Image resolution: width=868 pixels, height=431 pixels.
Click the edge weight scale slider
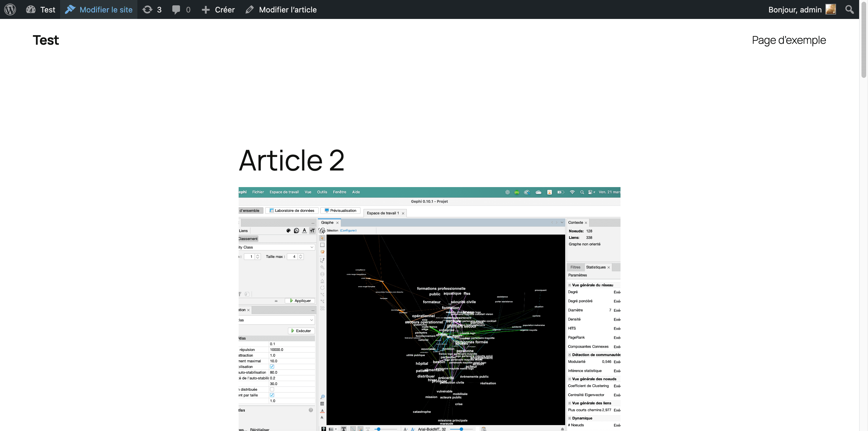(x=385, y=429)
